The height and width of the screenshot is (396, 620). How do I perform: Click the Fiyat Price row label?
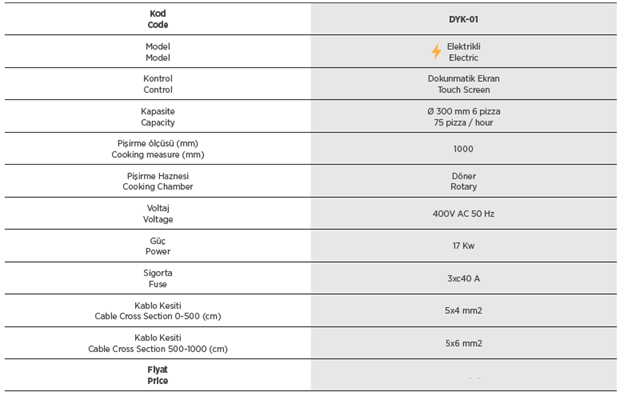(x=158, y=375)
